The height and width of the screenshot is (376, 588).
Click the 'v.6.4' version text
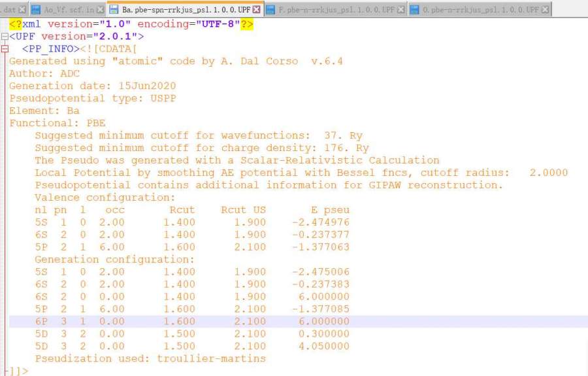pos(327,61)
